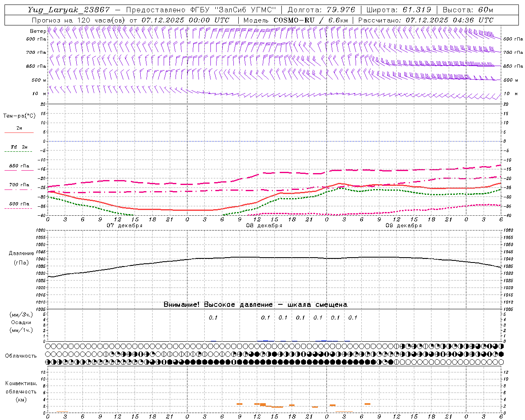This screenshot has width=525, height=420.
Task: Click the 07 декабря date label
Action: [x=125, y=226]
